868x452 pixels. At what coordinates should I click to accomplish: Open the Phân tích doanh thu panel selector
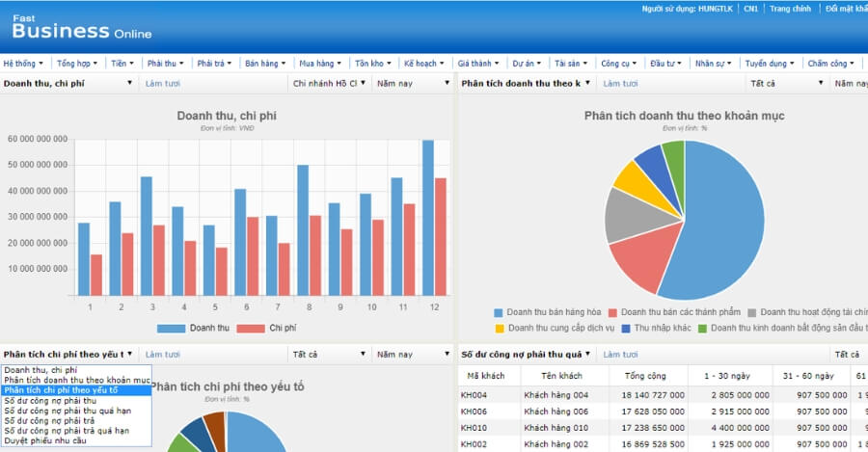[x=526, y=84]
